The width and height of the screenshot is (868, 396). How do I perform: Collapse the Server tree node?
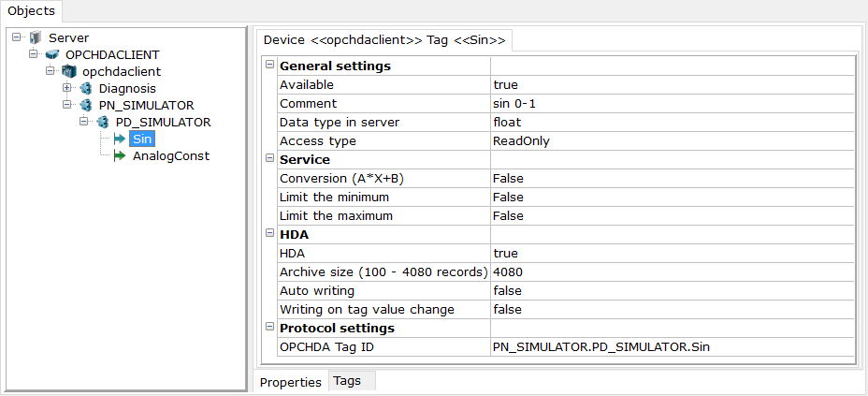(16, 37)
